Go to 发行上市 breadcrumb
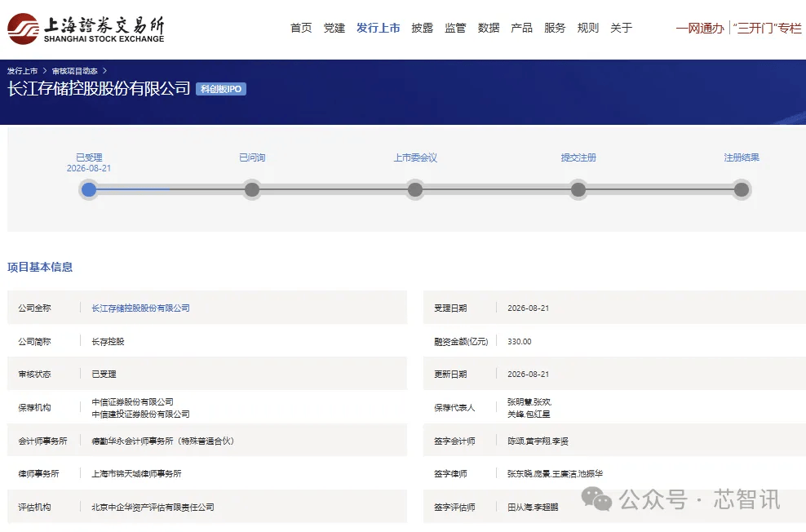 pos(23,71)
